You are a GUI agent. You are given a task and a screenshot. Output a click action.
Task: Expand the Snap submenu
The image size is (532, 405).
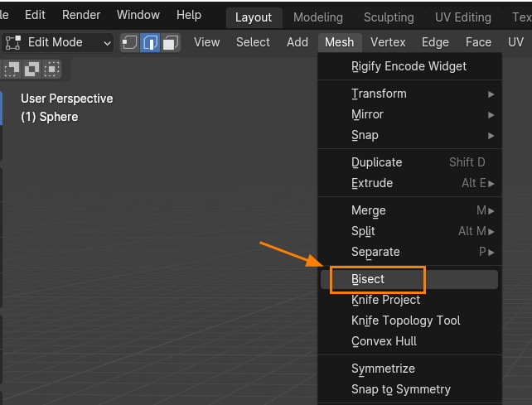tap(409, 135)
